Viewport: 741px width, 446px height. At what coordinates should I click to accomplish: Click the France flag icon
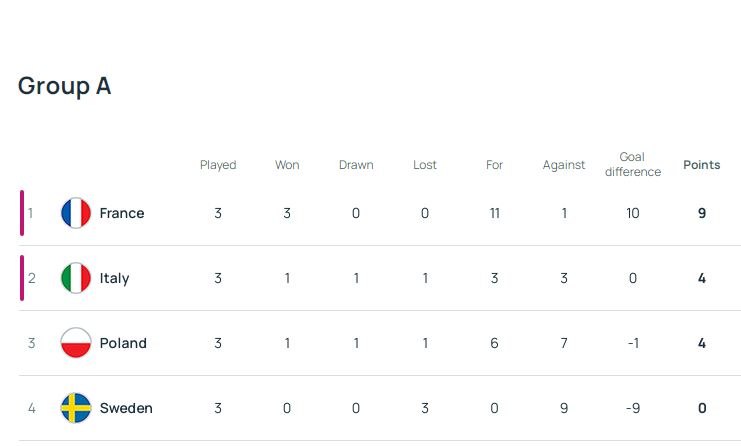pos(76,213)
